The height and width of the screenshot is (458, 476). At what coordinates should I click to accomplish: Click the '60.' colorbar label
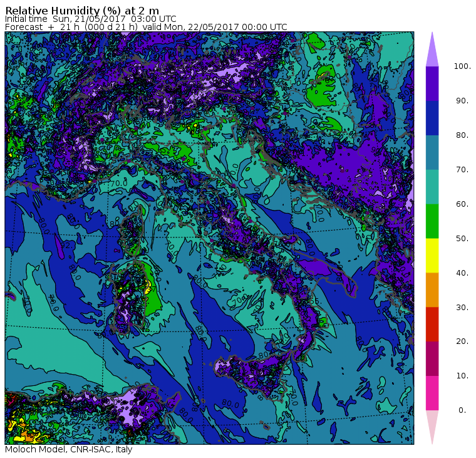tap(462, 204)
